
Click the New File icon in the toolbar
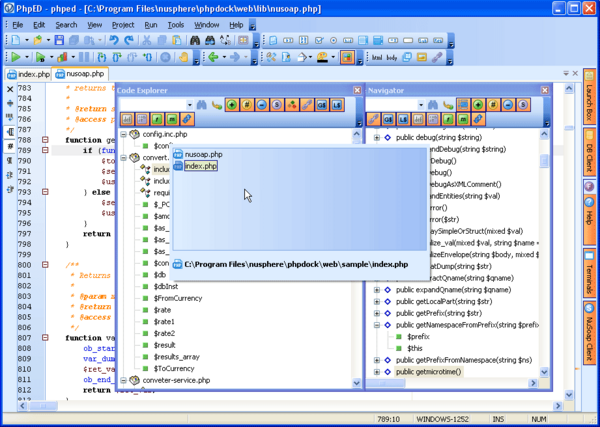(x=16, y=40)
